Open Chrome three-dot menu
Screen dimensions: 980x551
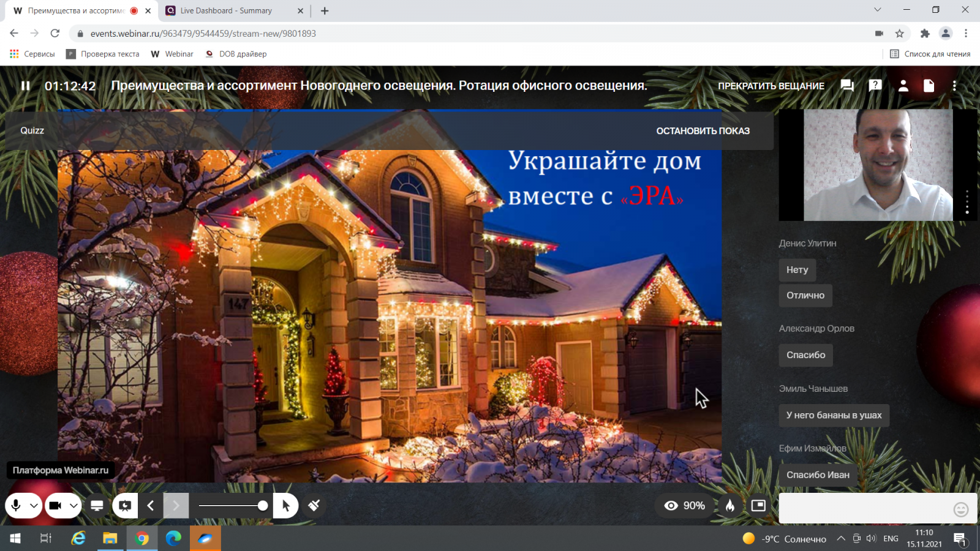point(966,34)
